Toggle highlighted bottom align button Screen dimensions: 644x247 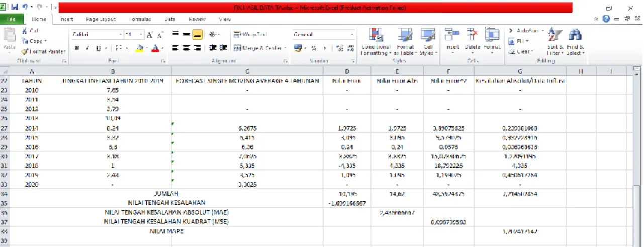[198, 34]
